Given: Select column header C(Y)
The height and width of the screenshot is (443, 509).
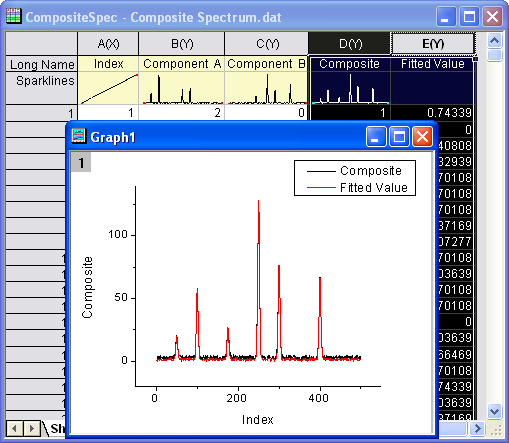Looking at the screenshot, I should coord(267,44).
